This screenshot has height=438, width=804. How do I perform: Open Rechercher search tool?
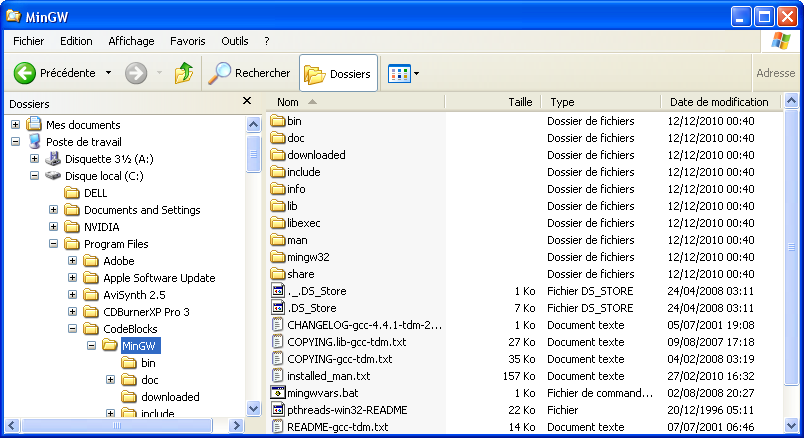(x=249, y=73)
